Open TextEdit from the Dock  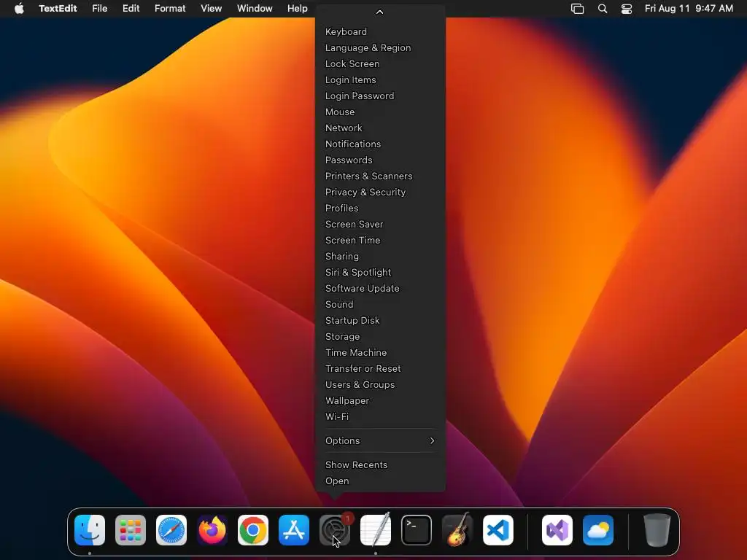(x=376, y=530)
